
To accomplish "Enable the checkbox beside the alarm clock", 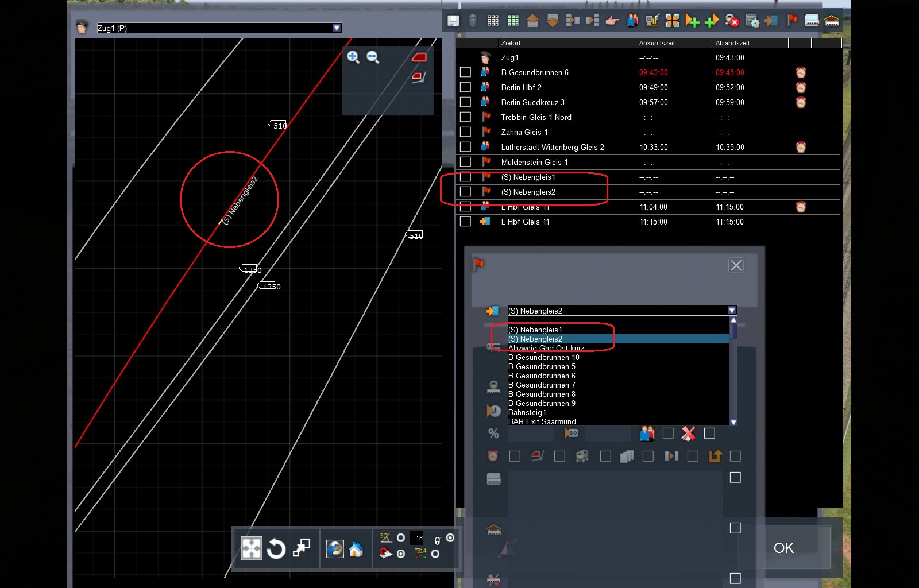I will pos(515,457).
